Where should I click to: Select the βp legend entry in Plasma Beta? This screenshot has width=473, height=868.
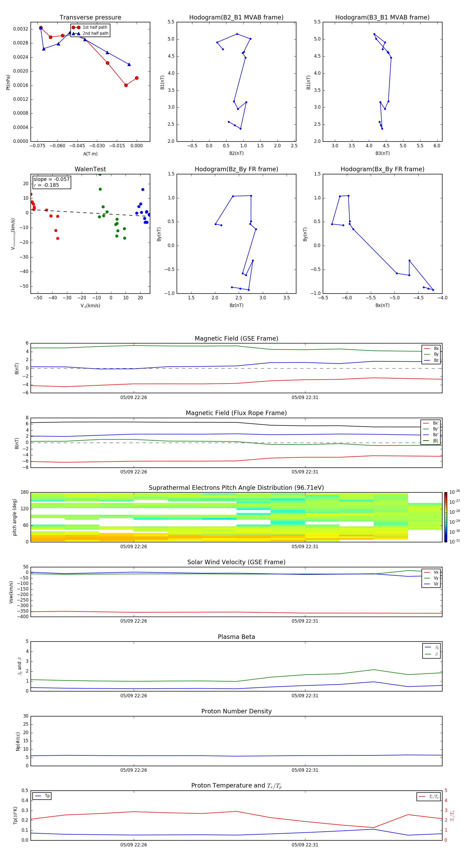coord(432,647)
